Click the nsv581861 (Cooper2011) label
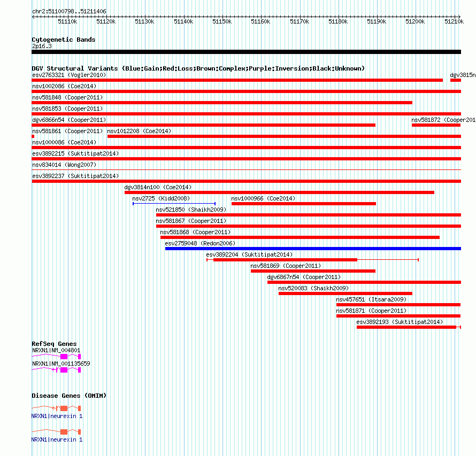476x456 pixels. point(68,131)
